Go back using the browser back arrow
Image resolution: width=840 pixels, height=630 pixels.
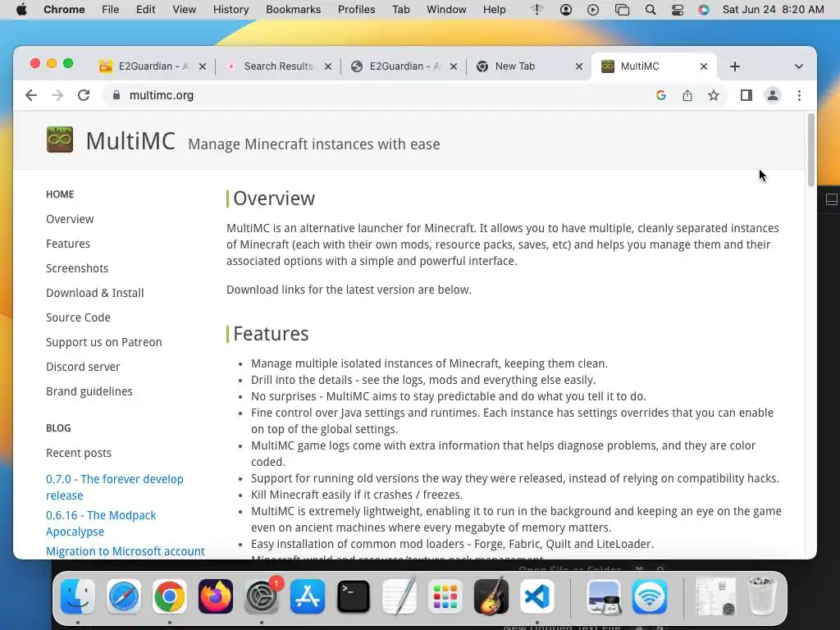coord(31,95)
